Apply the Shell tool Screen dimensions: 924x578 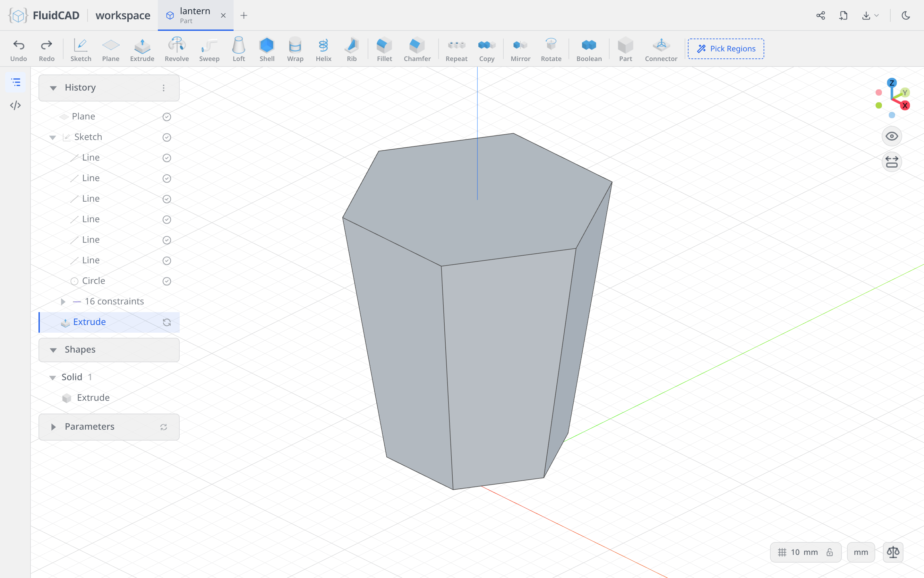point(267,50)
